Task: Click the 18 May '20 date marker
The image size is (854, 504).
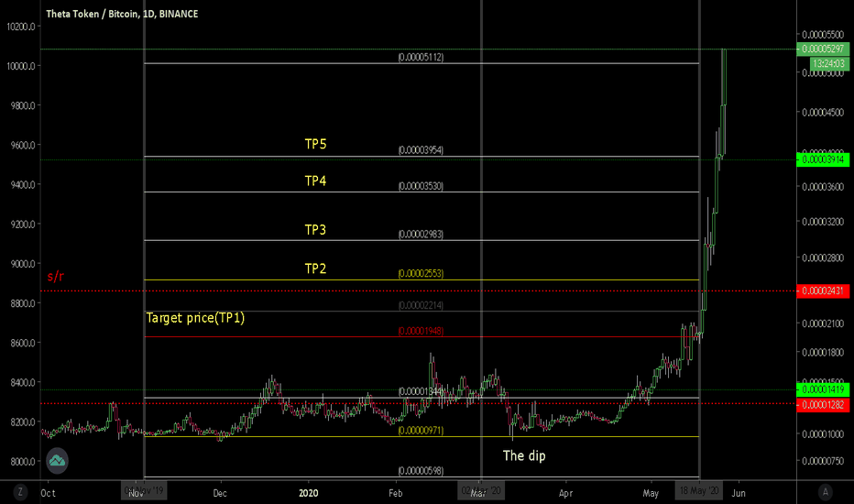Action: click(x=699, y=491)
